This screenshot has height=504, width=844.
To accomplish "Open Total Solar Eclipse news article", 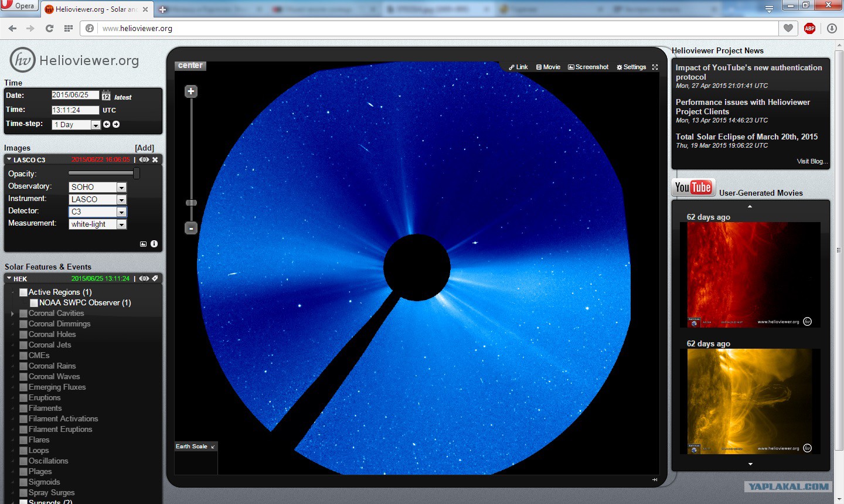I will point(747,137).
